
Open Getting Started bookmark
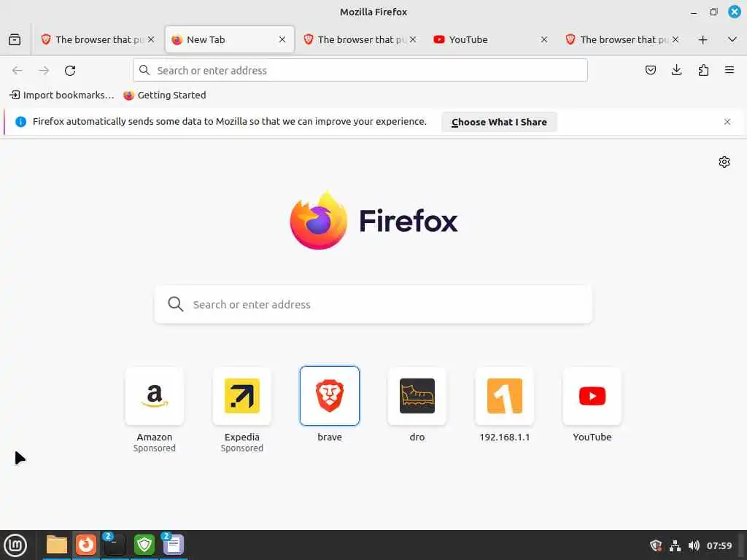165,96
